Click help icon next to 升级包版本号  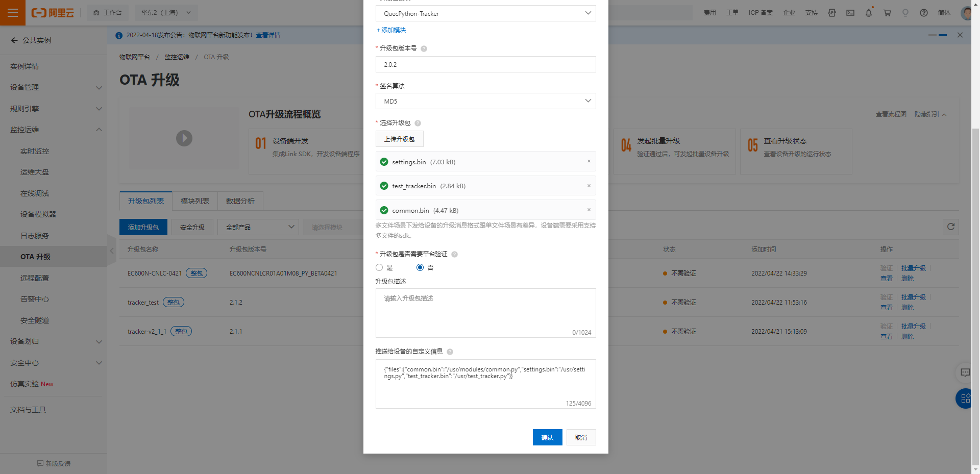click(424, 49)
